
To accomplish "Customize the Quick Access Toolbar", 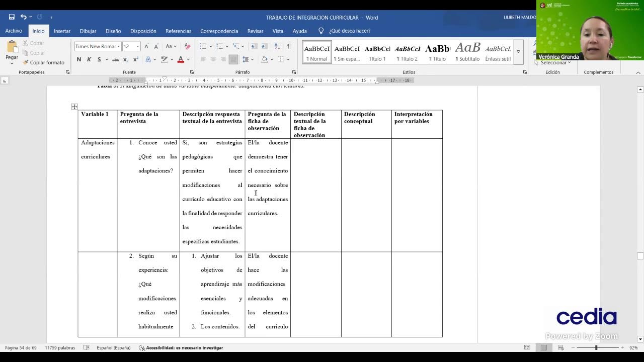I will coord(51,18).
